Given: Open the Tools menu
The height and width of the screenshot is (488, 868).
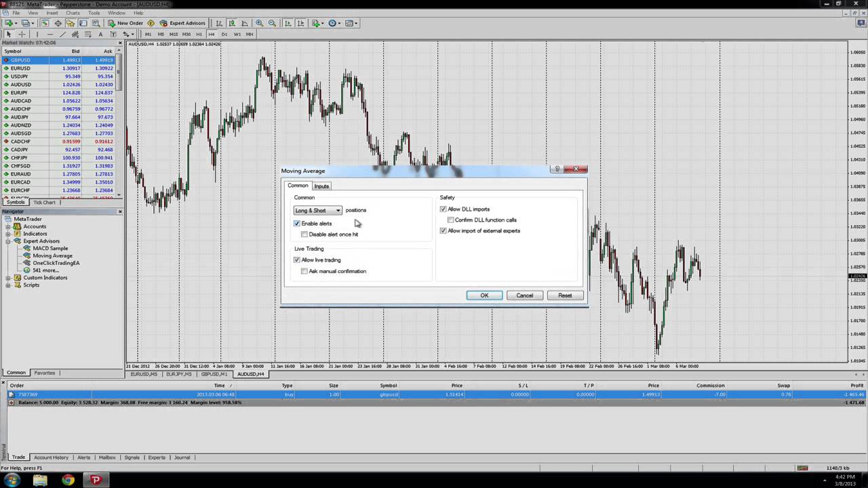Looking at the screenshot, I should (94, 13).
